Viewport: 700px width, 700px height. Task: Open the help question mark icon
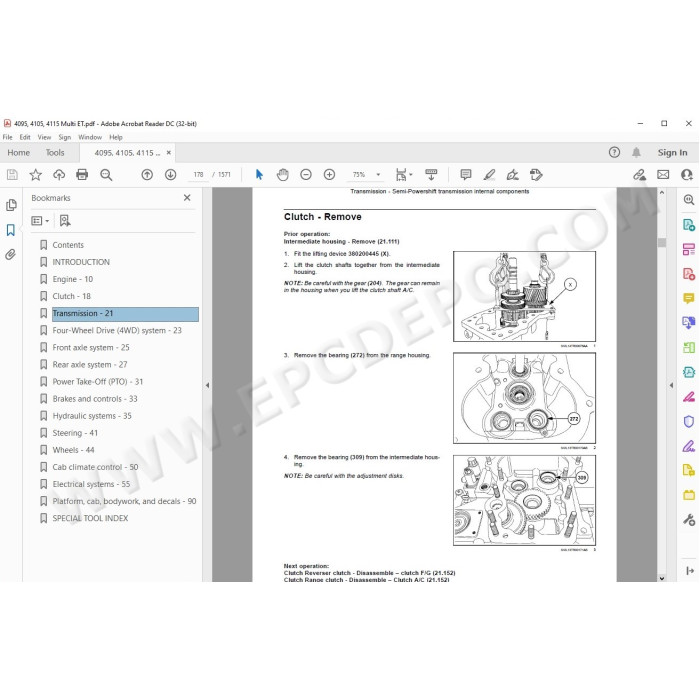[614, 153]
